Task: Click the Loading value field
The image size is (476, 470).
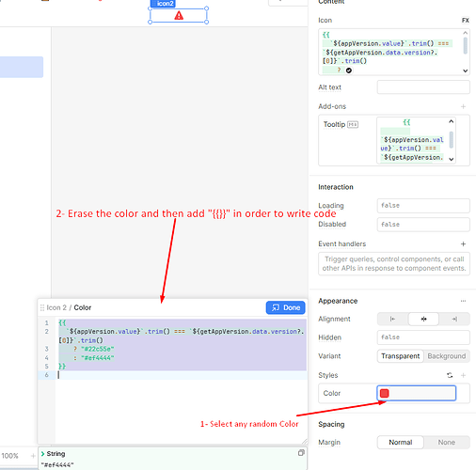Action: pos(423,206)
